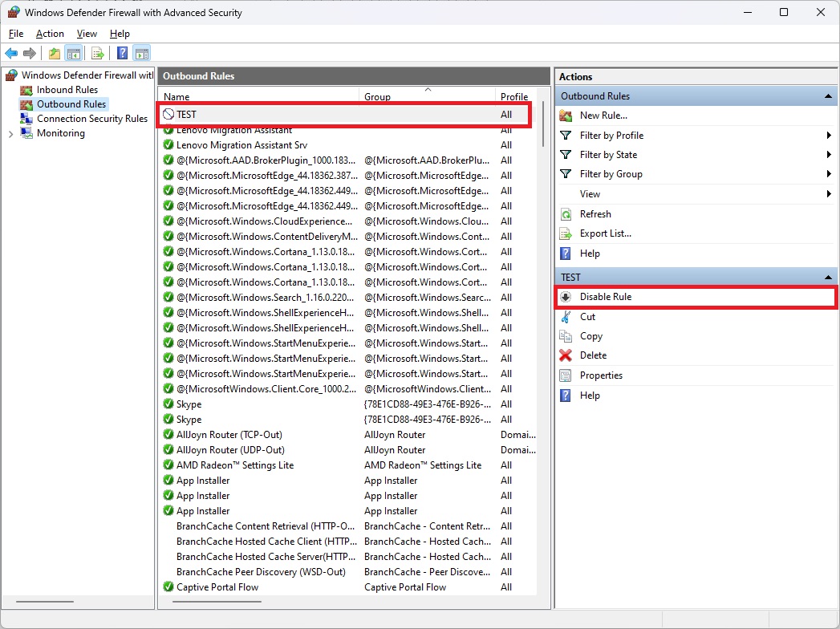Click the Forward arrow in the toolbar
Screen dimensions: 840x629
click(30, 53)
